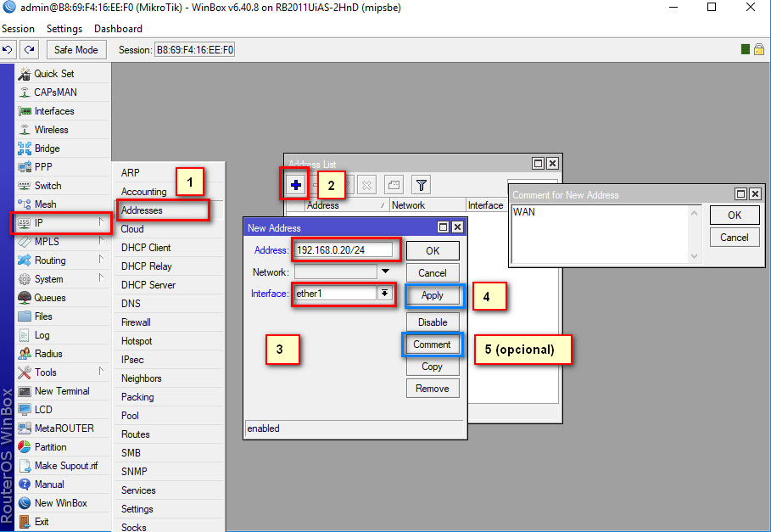Open the Interface ether1 dropdown
Screen dimensions: 771x532
click(385, 293)
